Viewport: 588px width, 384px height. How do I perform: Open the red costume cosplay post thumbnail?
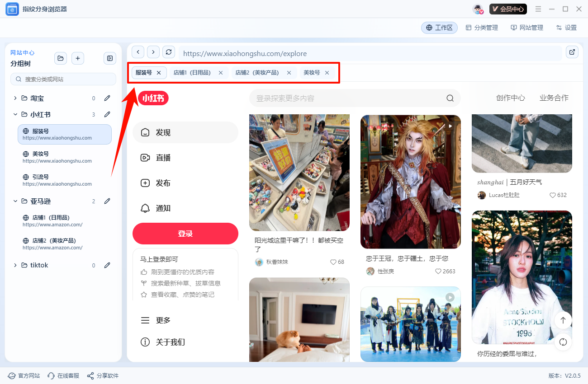(411, 182)
